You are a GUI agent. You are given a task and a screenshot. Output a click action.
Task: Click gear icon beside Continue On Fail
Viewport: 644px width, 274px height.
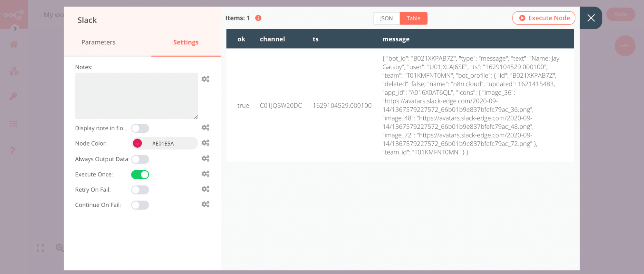click(205, 204)
